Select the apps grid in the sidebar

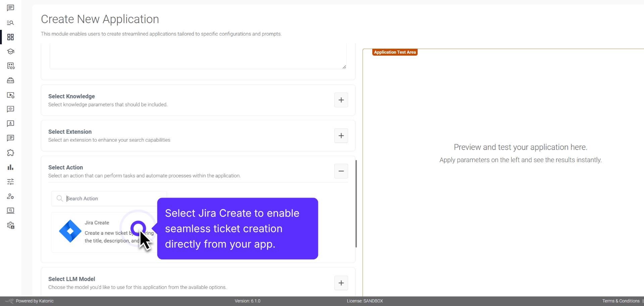tap(10, 37)
